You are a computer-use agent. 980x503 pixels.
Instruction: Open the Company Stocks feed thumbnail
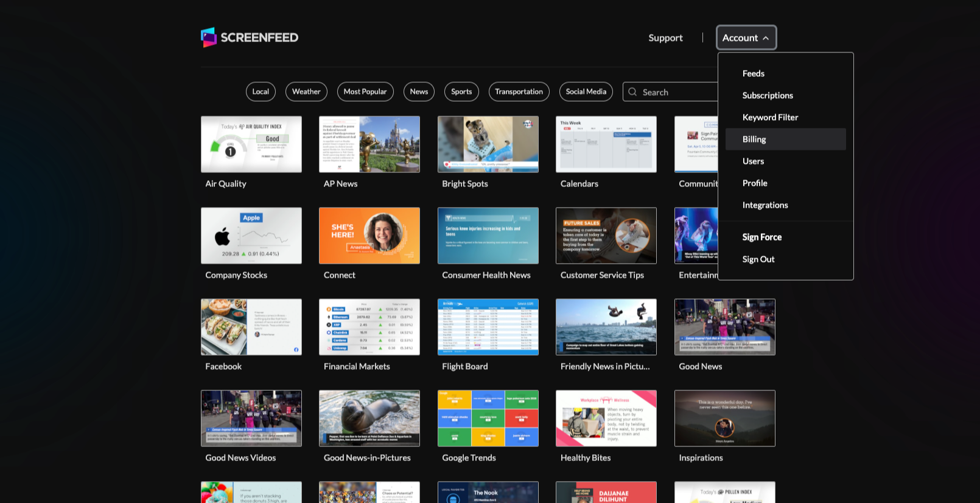tap(251, 236)
